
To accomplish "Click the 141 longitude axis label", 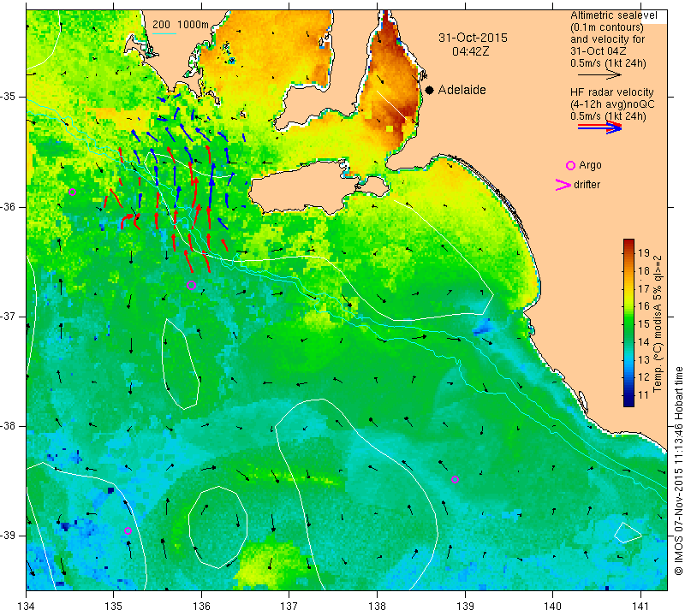I will [640, 607].
